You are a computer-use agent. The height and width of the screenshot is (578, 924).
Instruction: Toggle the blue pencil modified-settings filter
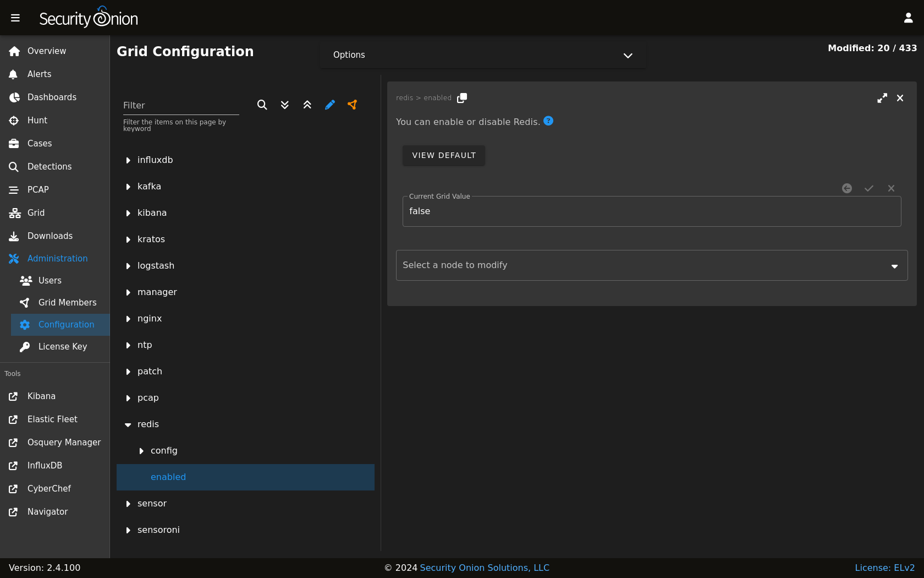pyautogui.click(x=330, y=105)
